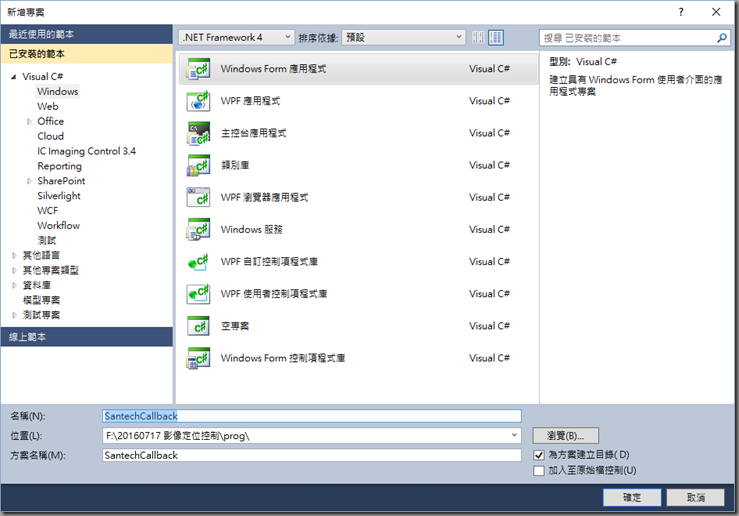739x516 pixels.
Task: Enable 加入至原始檔控制 checkbox
Action: [x=539, y=471]
